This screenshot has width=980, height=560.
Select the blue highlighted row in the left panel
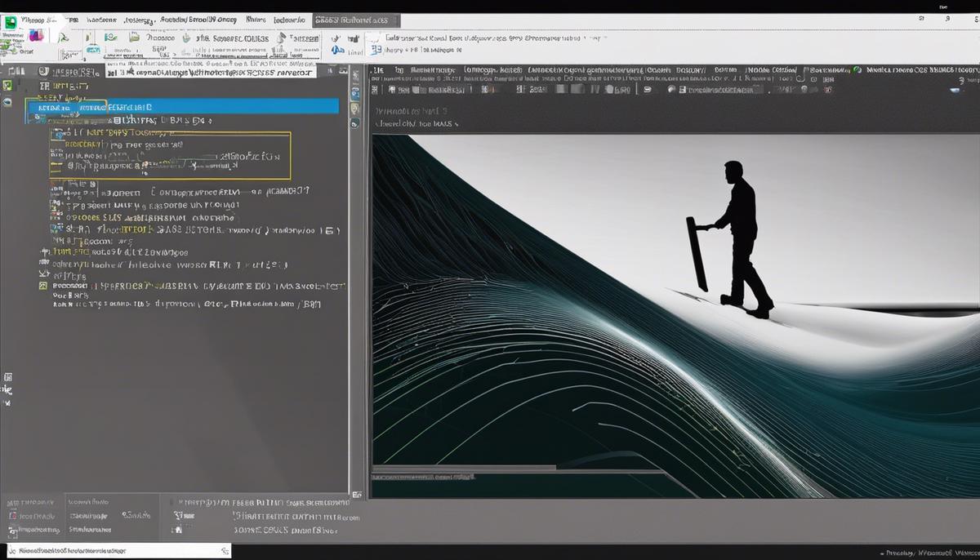pos(181,106)
